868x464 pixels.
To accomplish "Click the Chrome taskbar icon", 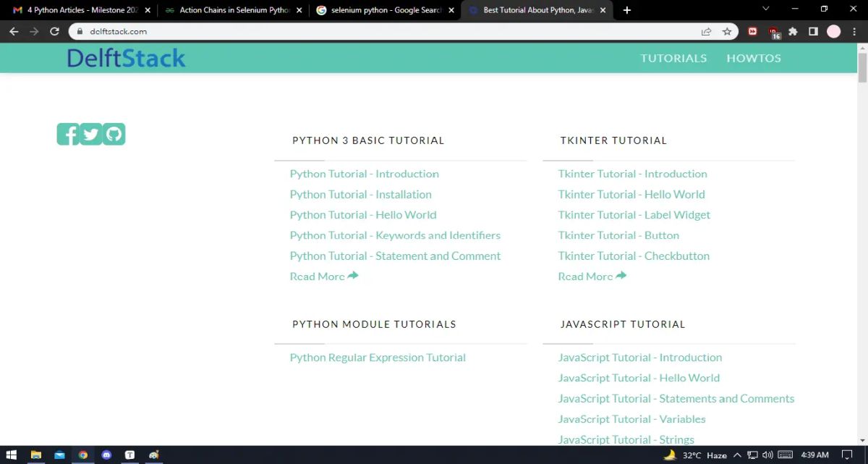I will click(x=83, y=455).
